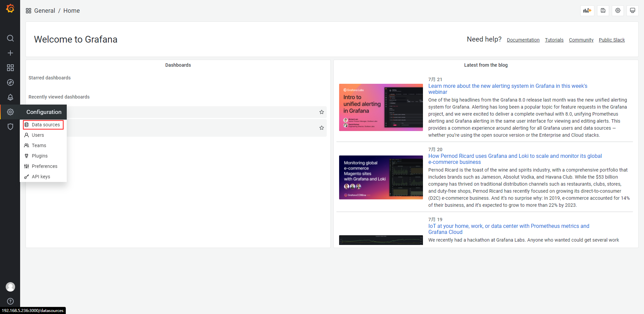Screen dimensions: 644x314
Task: Click the user avatar icon
Action: 10,287
